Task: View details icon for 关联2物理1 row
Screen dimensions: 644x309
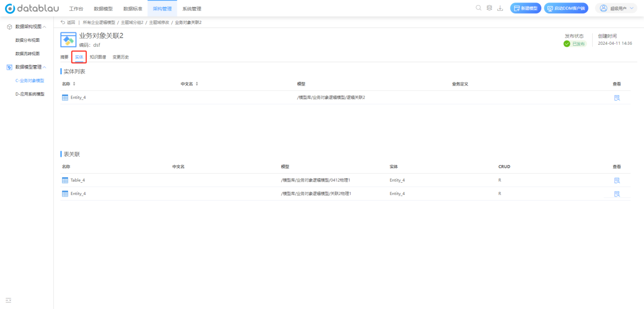Action: (617, 193)
